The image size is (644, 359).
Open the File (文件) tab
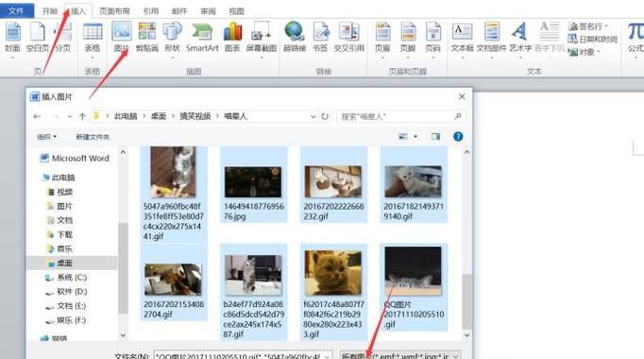[x=16, y=10]
